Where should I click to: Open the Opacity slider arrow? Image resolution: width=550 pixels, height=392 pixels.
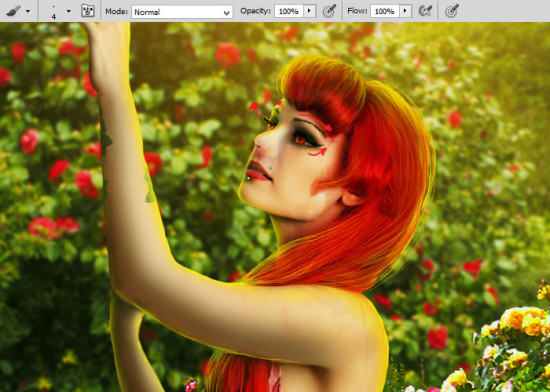(309, 11)
